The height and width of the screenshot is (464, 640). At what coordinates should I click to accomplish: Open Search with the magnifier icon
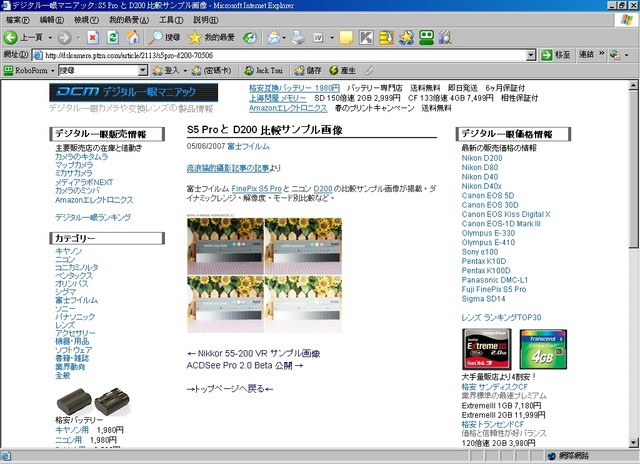[x=156, y=38]
